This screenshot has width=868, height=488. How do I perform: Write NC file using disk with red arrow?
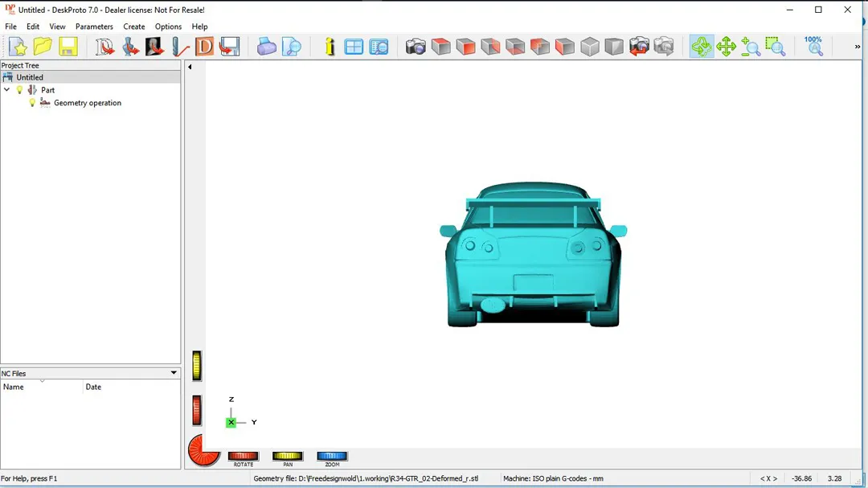[229, 47]
